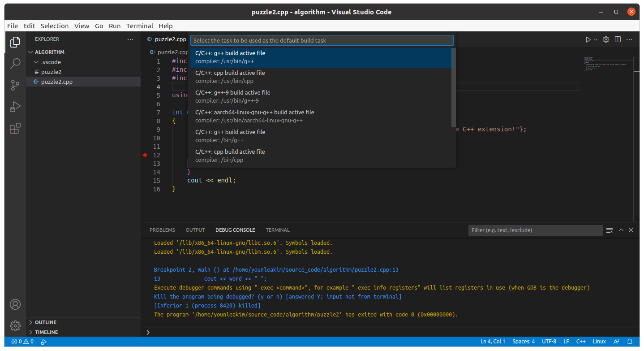The width and height of the screenshot is (644, 351).
Task: Collapse the ALGORITHM folder section
Action: point(83,52)
